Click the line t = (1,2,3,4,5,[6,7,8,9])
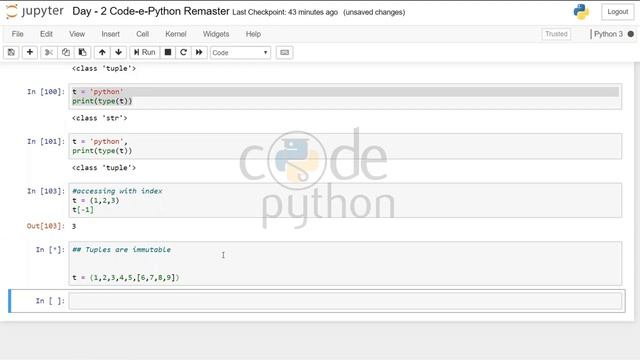The height and width of the screenshot is (360, 640). [x=126, y=278]
